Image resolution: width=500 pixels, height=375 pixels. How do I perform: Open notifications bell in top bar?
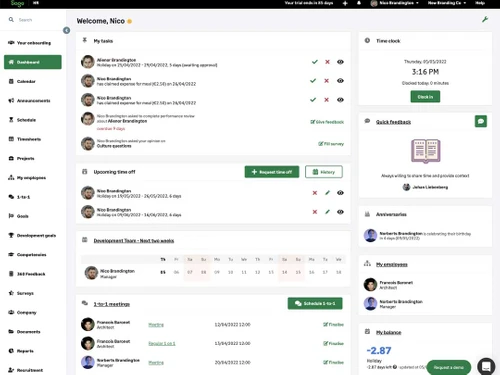pyautogui.click(x=359, y=3)
